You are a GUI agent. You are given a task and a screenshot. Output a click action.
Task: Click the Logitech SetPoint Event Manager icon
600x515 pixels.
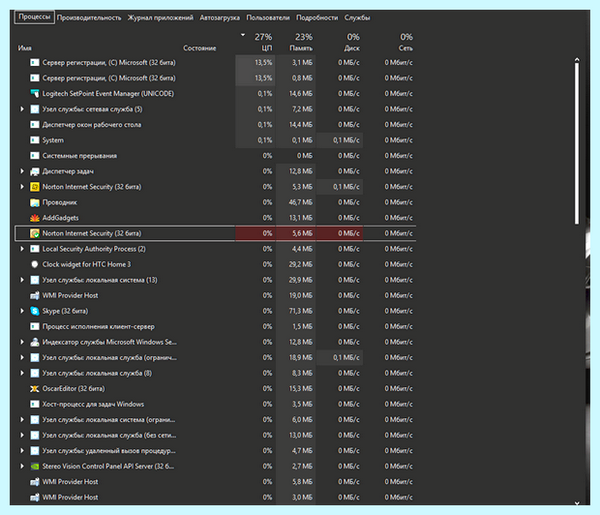35,93
